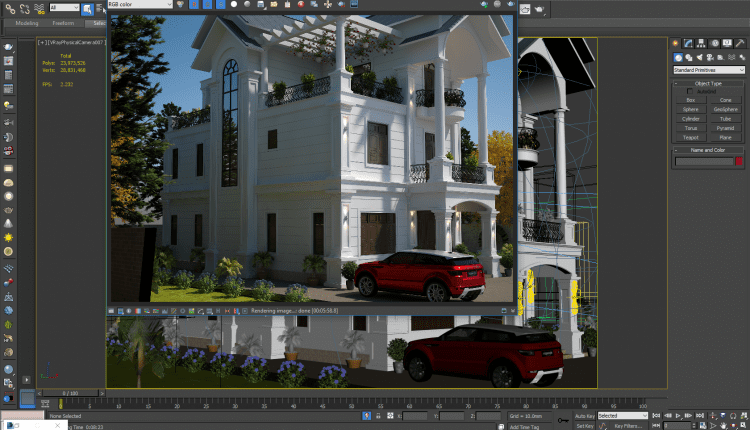The image size is (750, 430).
Task: Select the Space Warps category icon
Action: pyautogui.click(x=731, y=57)
